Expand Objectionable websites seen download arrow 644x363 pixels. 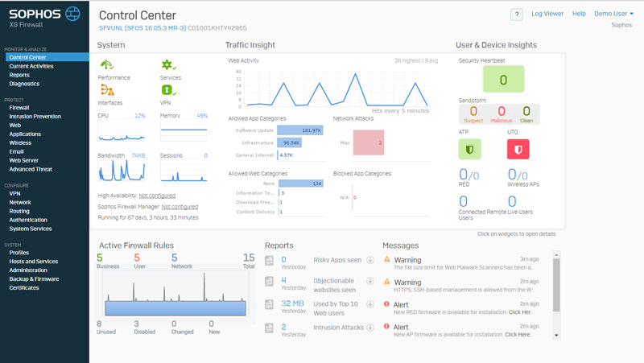(x=369, y=283)
